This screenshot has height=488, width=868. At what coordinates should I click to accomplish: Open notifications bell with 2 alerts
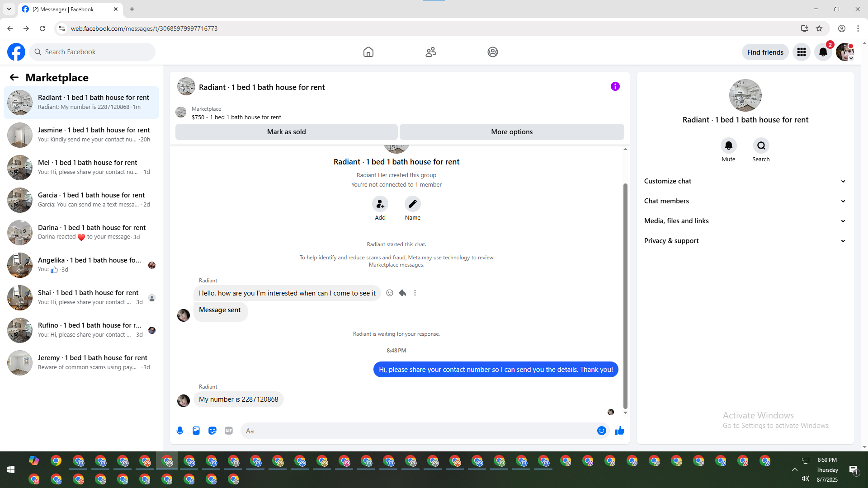(x=823, y=52)
